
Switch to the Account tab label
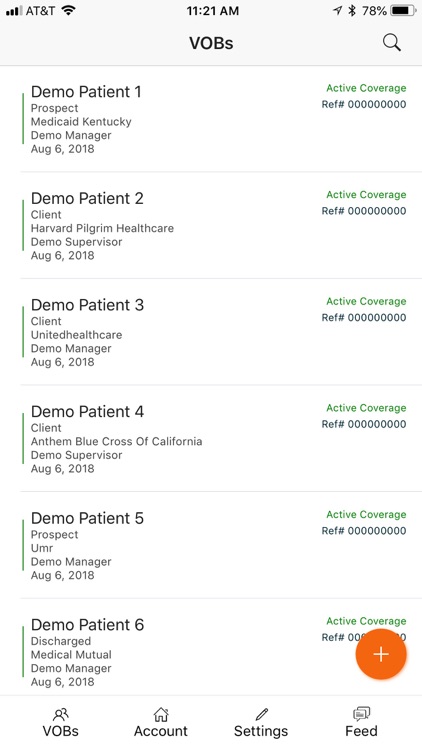161,731
